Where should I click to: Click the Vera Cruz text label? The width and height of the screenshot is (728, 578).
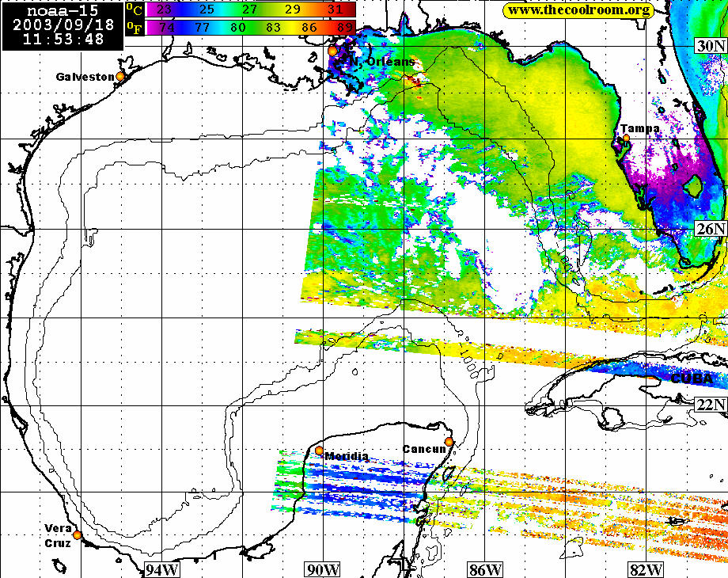[58, 536]
